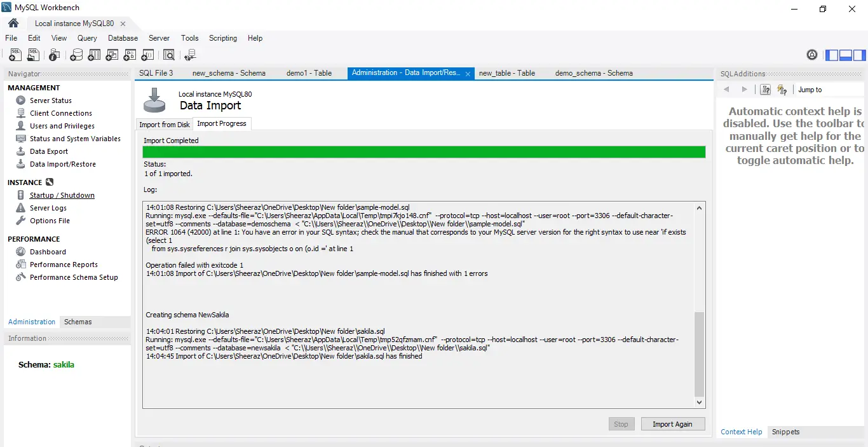The width and height of the screenshot is (868, 447).
Task: Open the Database menu
Action: point(123,38)
